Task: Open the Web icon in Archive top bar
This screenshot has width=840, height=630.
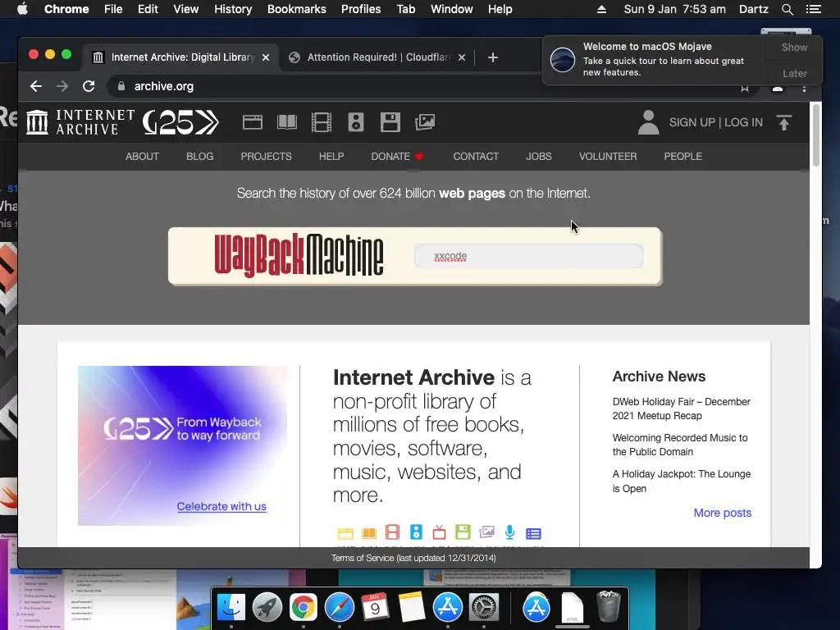Action: click(x=253, y=123)
